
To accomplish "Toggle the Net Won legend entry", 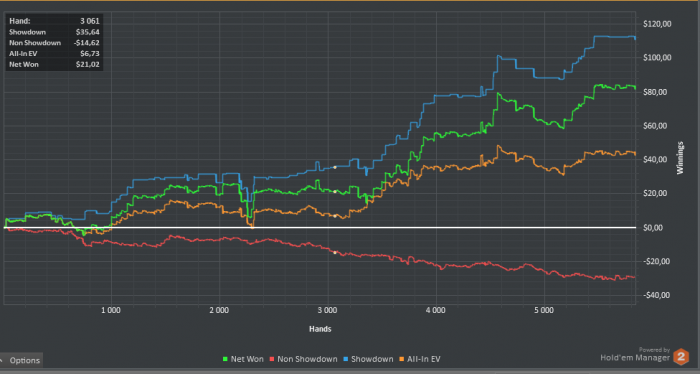I will click(x=243, y=359).
